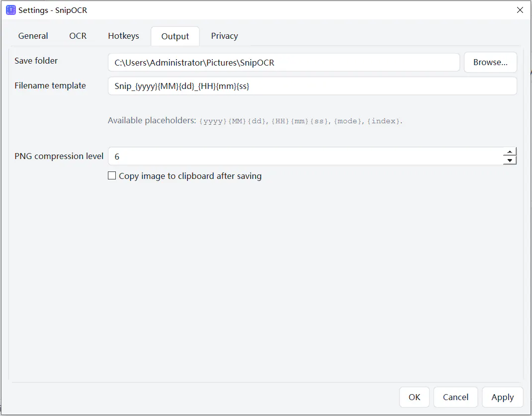
Task: Click the PNG compression level label
Action: 59,156
